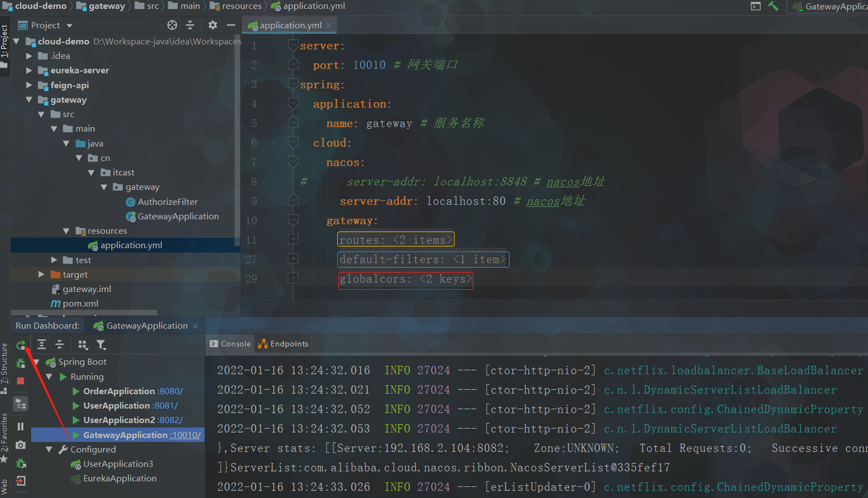The width and height of the screenshot is (868, 498).
Task: Collapse the Spring Boot node in Run Dashboard
Action: [x=37, y=361]
